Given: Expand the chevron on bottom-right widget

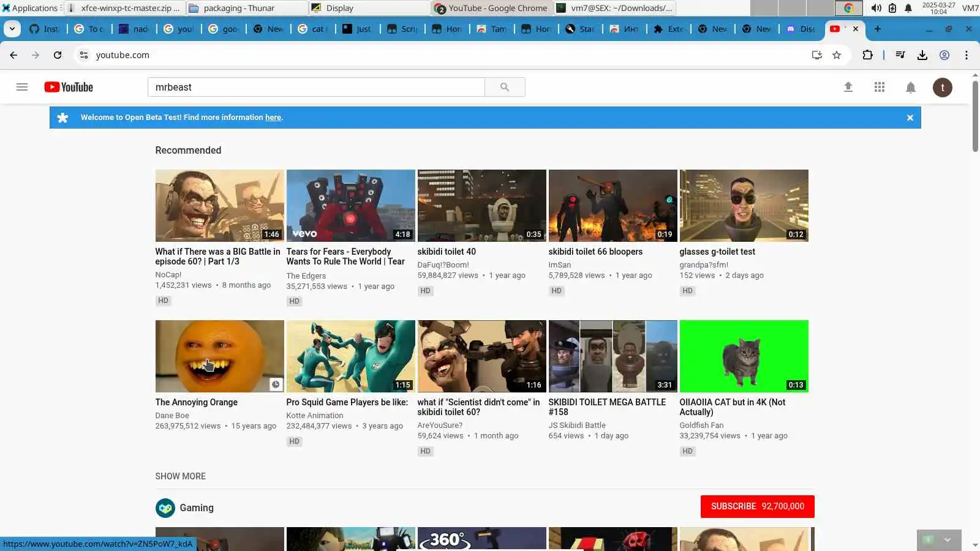Looking at the screenshot, I should click(x=948, y=540).
